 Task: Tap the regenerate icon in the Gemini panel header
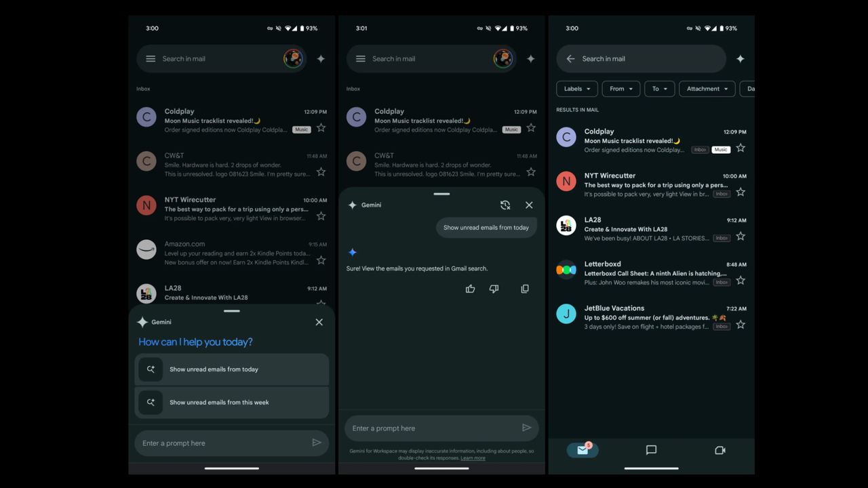(x=505, y=205)
